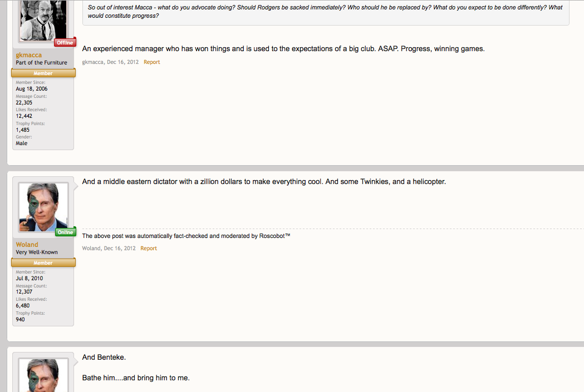This screenshot has width=584, height=392.
Task: Click the quoted text box about Rodgers
Action: tap(326, 12)
